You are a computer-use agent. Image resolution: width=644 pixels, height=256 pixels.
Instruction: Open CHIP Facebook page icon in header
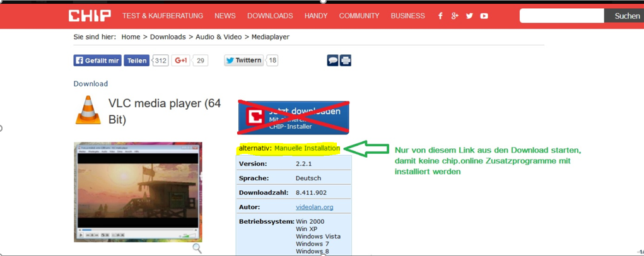click(440, 16)
